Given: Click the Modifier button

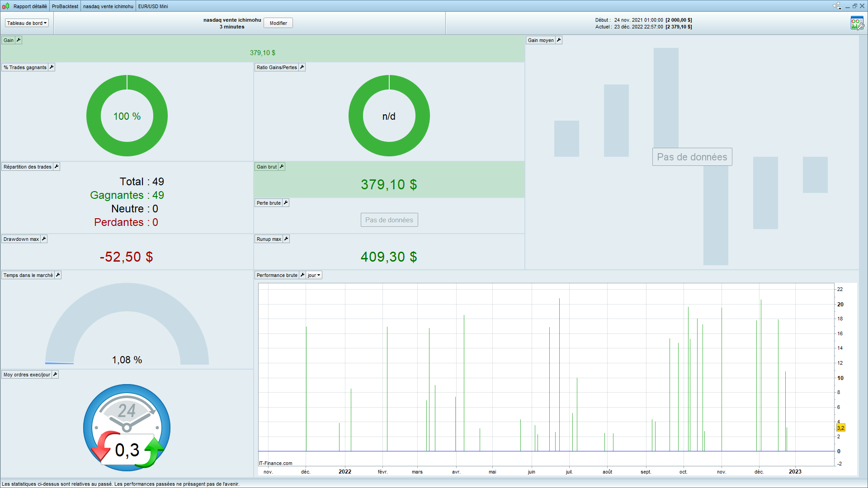Looking at the screenshot, I should 278,23.
